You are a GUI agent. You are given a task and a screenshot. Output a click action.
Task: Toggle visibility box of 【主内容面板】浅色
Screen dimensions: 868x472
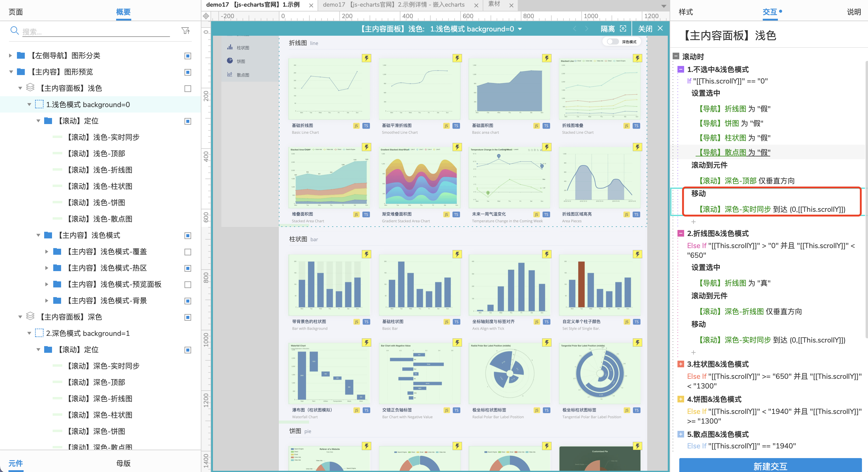[x=188, y=89]
